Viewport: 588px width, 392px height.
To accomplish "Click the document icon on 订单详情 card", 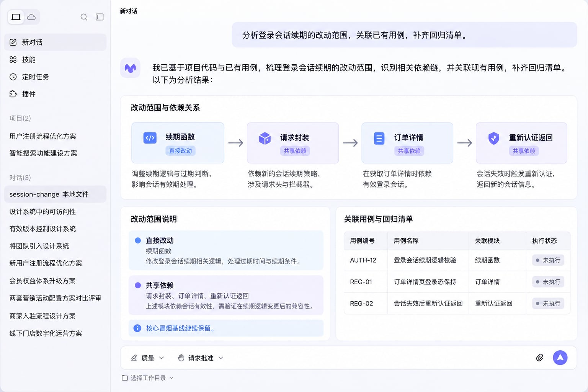I will tap(379, 138).
